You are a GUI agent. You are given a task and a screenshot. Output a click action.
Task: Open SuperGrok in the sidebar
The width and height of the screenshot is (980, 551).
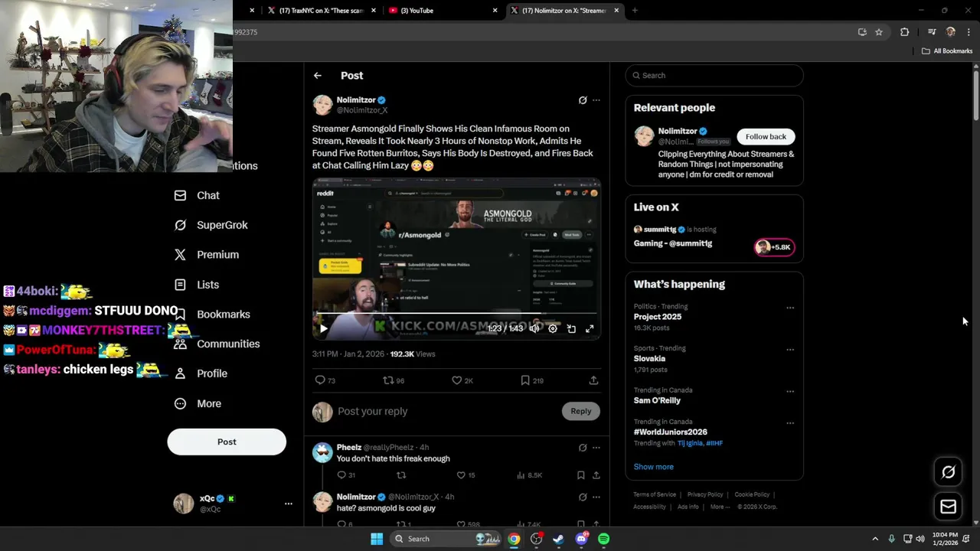211,225
